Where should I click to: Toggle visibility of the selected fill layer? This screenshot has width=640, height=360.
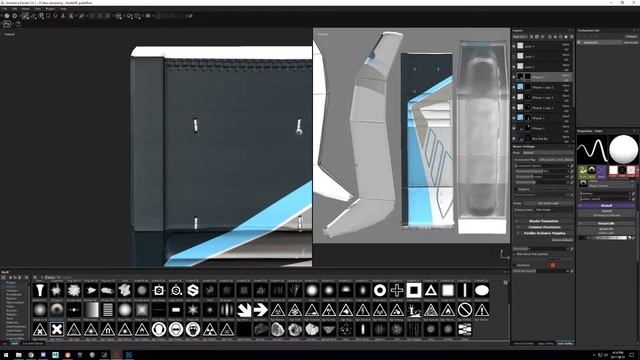click(x=514, y=77)
